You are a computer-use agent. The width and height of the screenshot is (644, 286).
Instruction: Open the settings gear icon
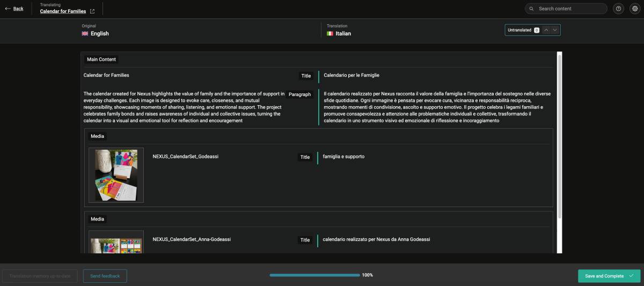point(635,9)
